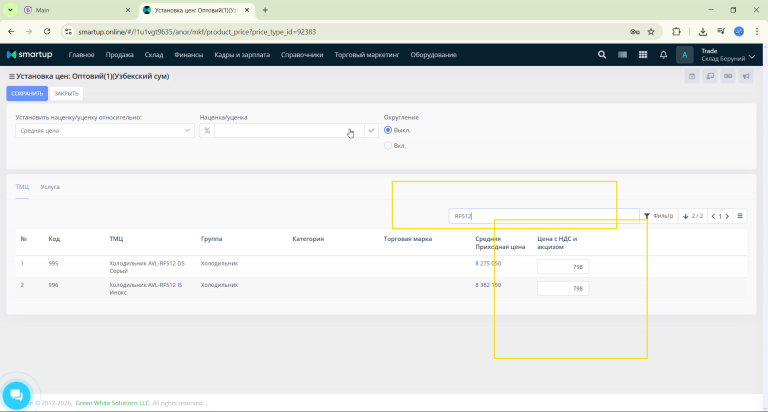768x412 pixels.
Task: Open browser downloads icon
Action: [x=703, y=32]
